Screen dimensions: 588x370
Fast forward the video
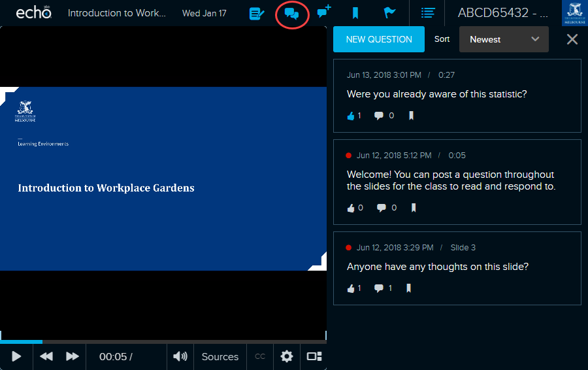[x=73, y=356]
